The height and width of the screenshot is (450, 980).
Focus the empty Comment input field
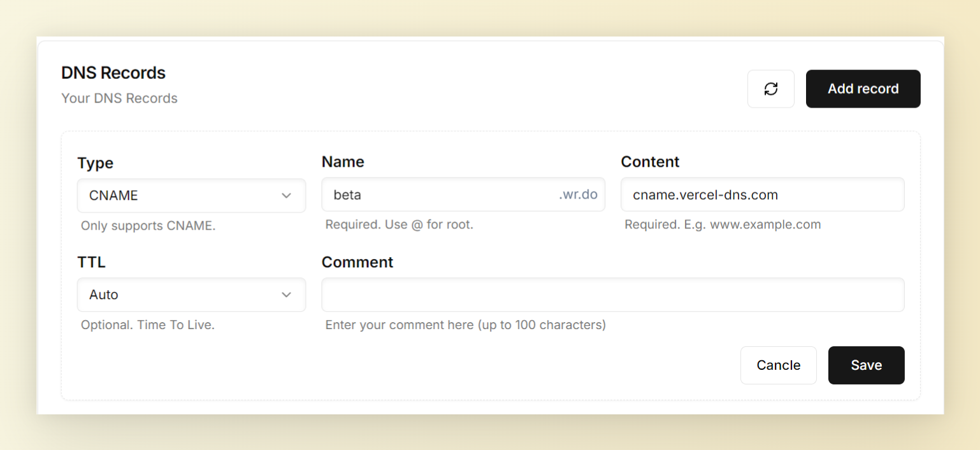pyautogui.click(x=612, y=295)
